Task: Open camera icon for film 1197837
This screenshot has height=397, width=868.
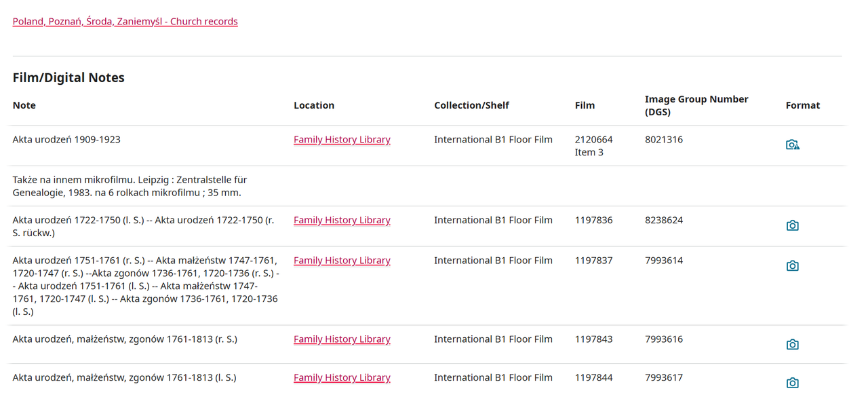Action: 792,265
